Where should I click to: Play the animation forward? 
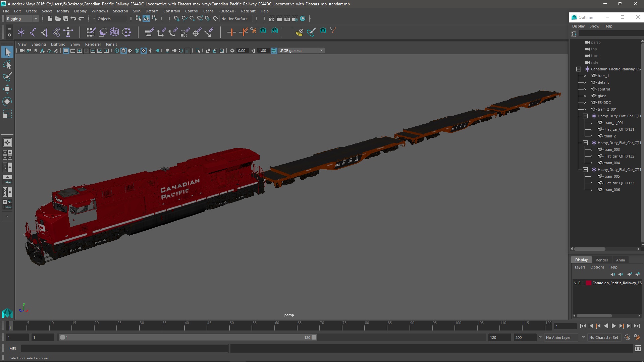613,326
